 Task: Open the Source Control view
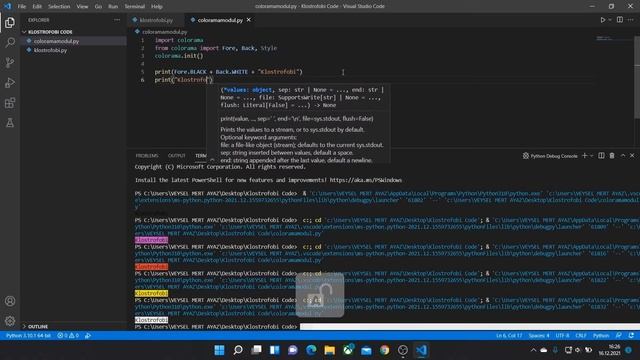click(10, 62)
